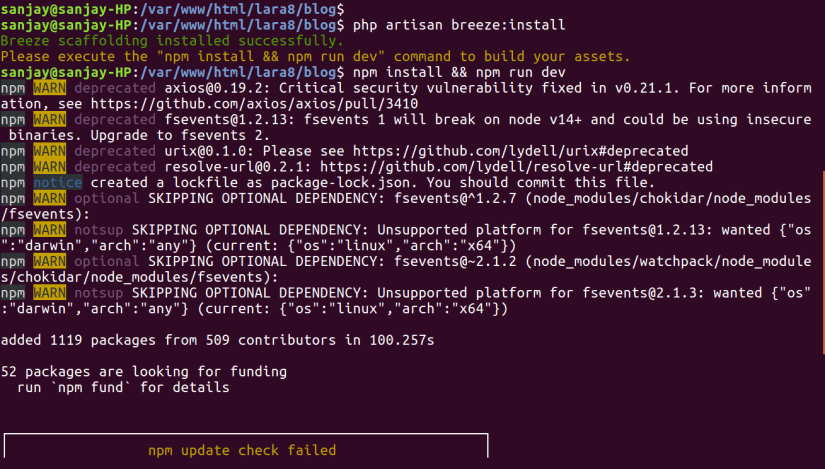Click the "52 packages are looking for funding" line
Image resolution: width=825 pixels, height=469 pixels.
click(144, 371)
